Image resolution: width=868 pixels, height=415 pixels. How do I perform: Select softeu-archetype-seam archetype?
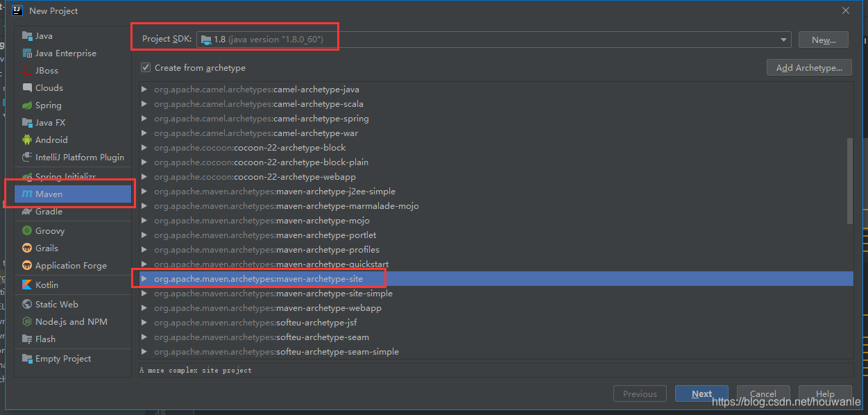click(x=495, y=337)
